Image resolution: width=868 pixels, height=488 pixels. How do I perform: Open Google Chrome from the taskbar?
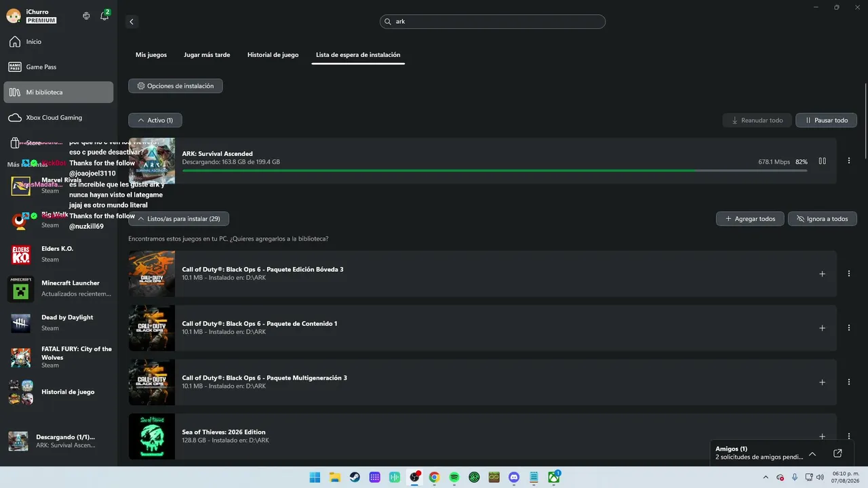[434, 477]
